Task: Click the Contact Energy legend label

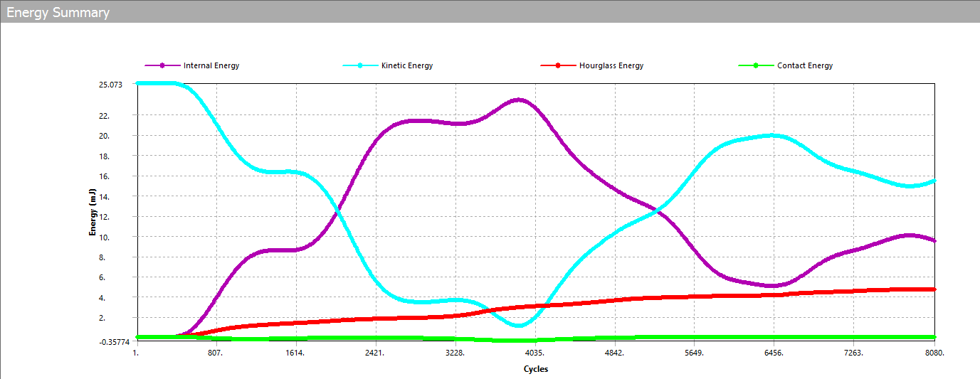Action: click(x=805, y=65)
